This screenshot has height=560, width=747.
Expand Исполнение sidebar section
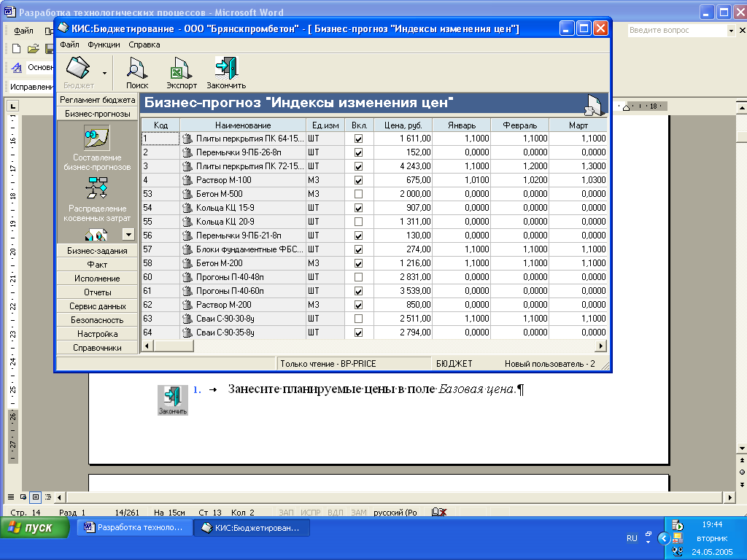click(97, 279)
